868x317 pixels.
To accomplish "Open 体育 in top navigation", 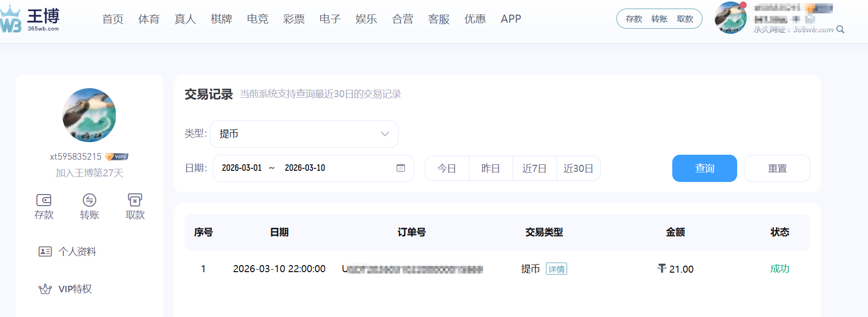I will [149, 19].
